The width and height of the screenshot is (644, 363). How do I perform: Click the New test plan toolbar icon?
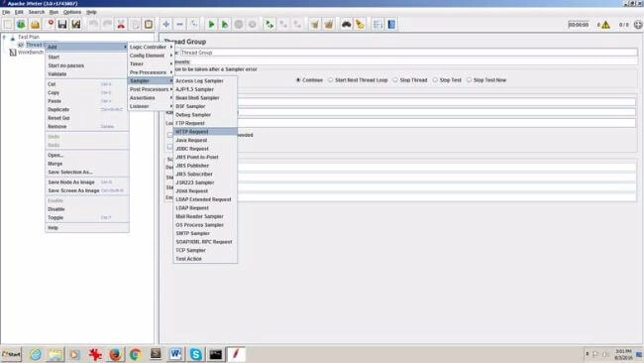tap(8, 24)
